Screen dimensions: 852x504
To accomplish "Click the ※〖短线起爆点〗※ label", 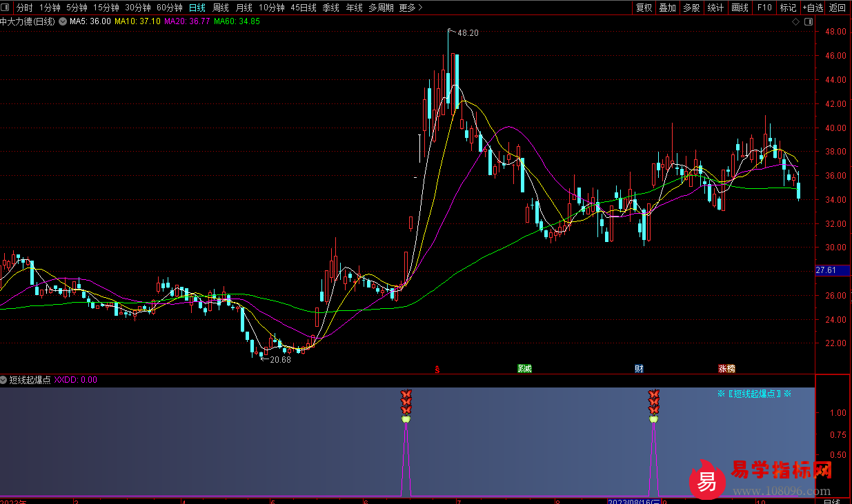I will (754, 394).
